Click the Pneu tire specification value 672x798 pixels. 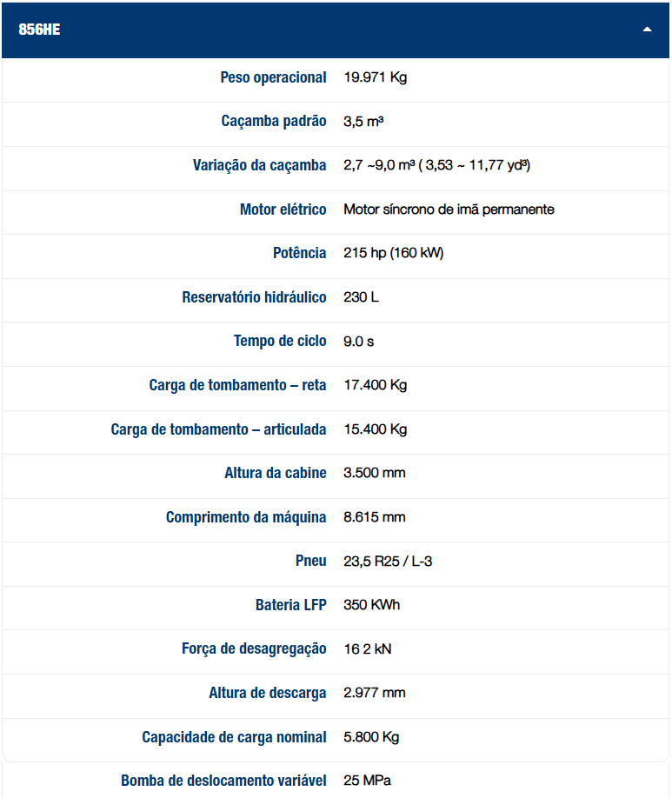pyautogui.click(x=388, y=561)
